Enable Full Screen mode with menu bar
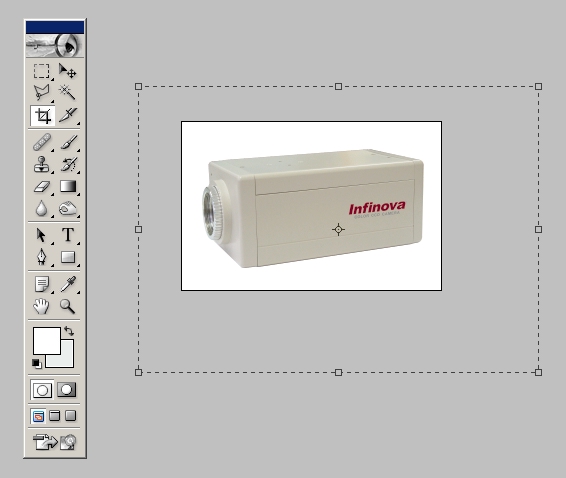Screen dimensions: 566x478 [55, 416]
